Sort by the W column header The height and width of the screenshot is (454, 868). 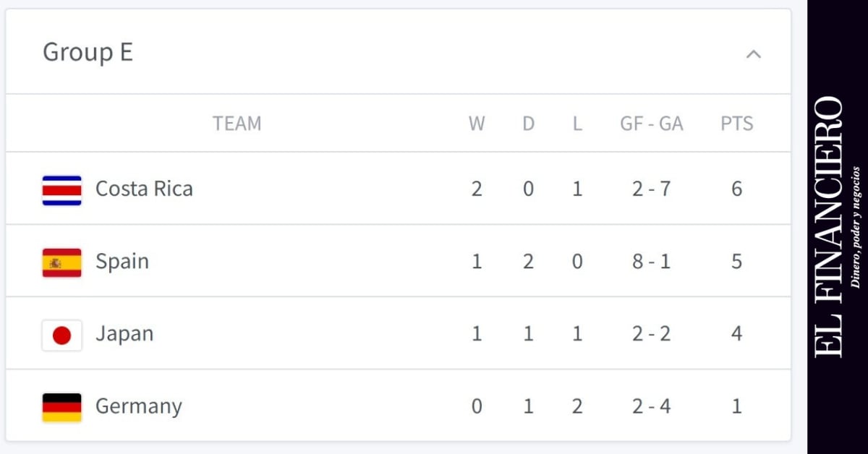pos(477,124)
